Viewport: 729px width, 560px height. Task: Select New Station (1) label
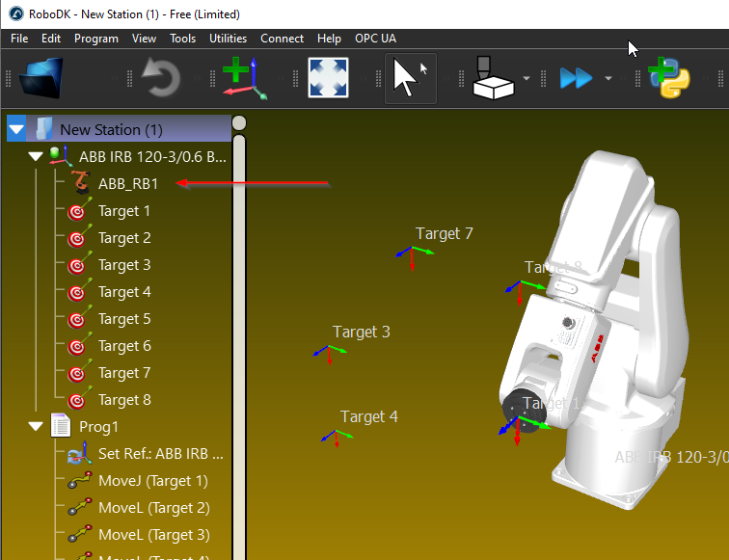111,130
